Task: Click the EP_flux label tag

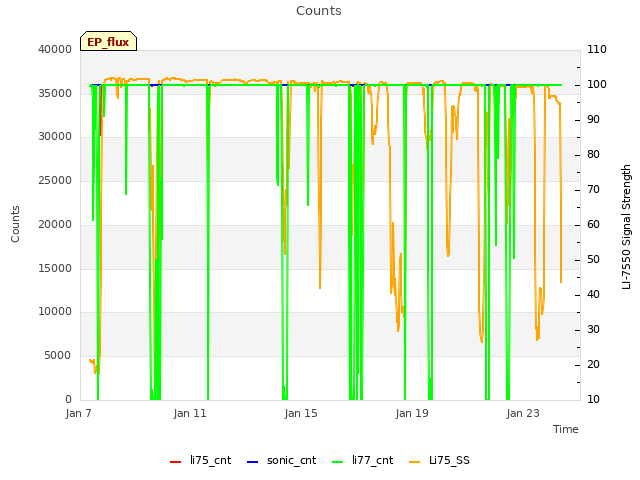Action: (x=108, y=41)
